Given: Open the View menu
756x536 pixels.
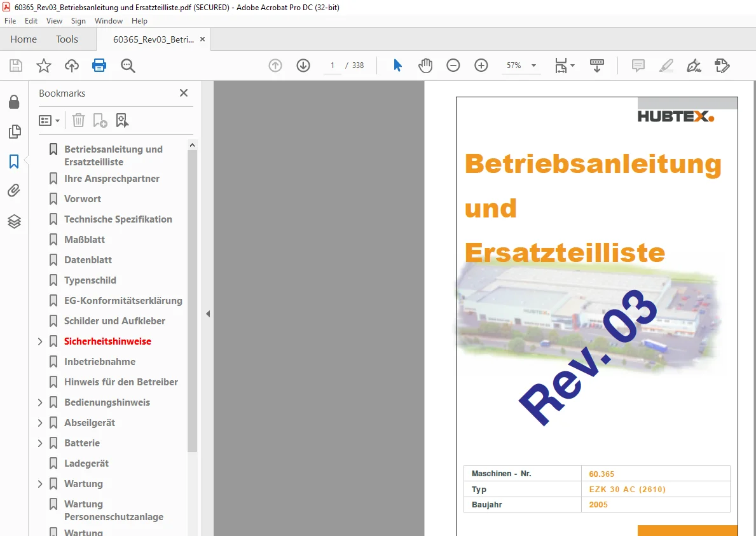Looking at the screenshot, I should 54,21.
